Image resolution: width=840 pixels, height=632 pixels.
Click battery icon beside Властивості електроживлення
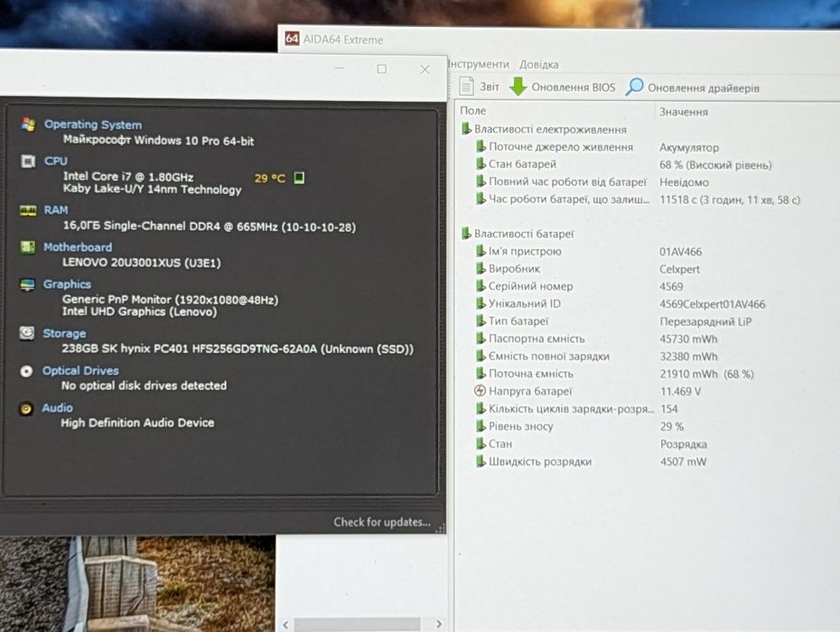click(x=465, y=129)
